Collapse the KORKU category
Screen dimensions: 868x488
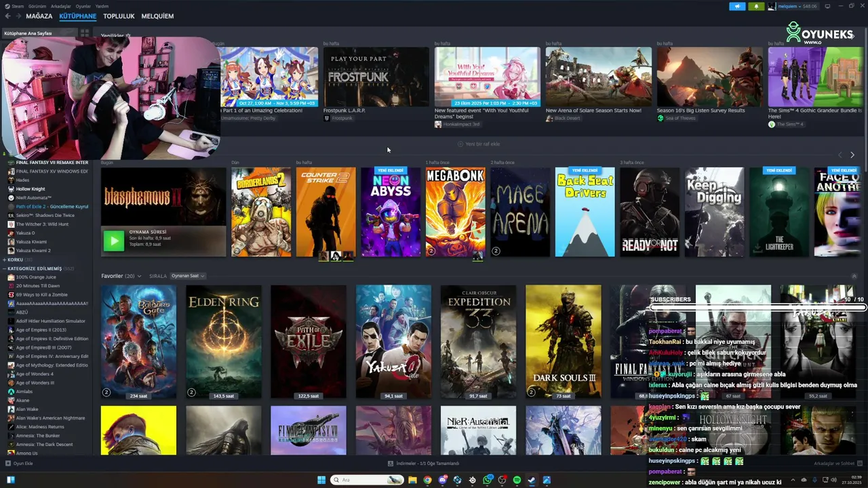[5, 260]
